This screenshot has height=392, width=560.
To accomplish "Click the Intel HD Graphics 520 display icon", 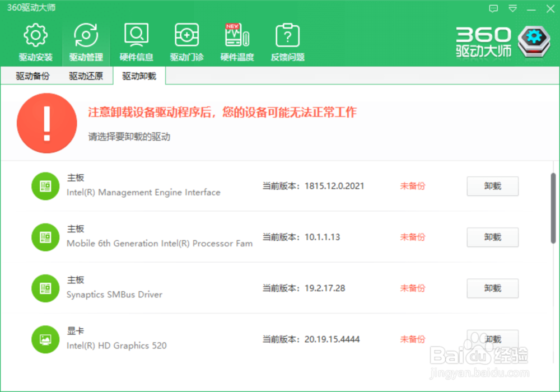I will pyautogui.click(x=45, y=339).
